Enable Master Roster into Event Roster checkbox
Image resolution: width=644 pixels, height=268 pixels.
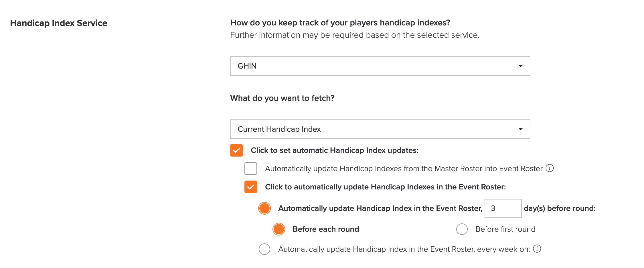251,169
